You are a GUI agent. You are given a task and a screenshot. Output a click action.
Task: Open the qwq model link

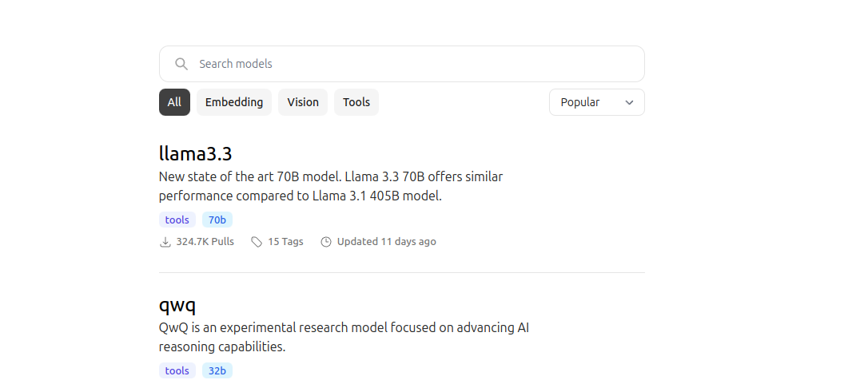(177, 305)
